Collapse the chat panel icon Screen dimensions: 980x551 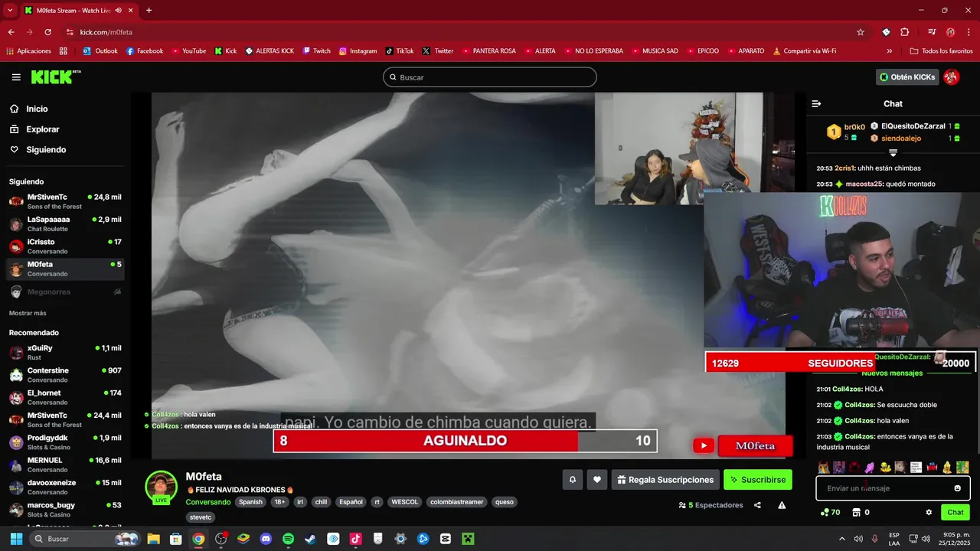pos(816,103)
